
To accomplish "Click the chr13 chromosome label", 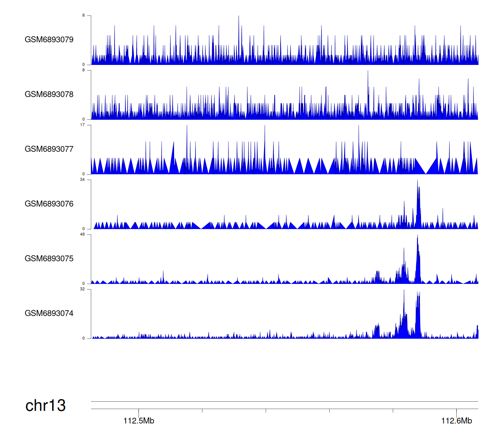I will point(45,406).
